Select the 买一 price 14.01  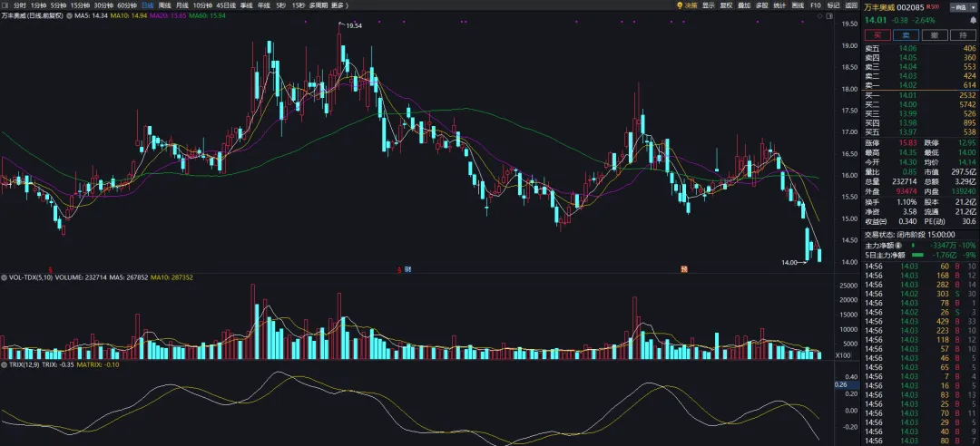click(x=907, y=95)
